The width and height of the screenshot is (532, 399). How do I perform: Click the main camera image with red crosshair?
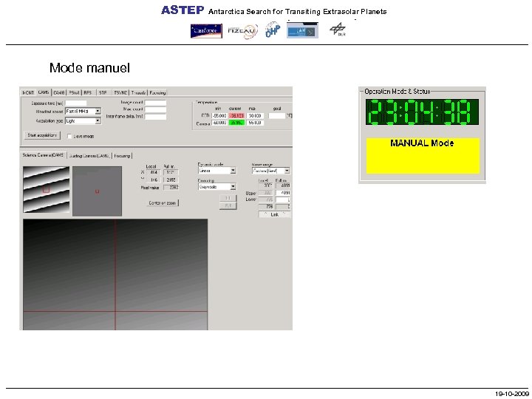click(115, 274)
